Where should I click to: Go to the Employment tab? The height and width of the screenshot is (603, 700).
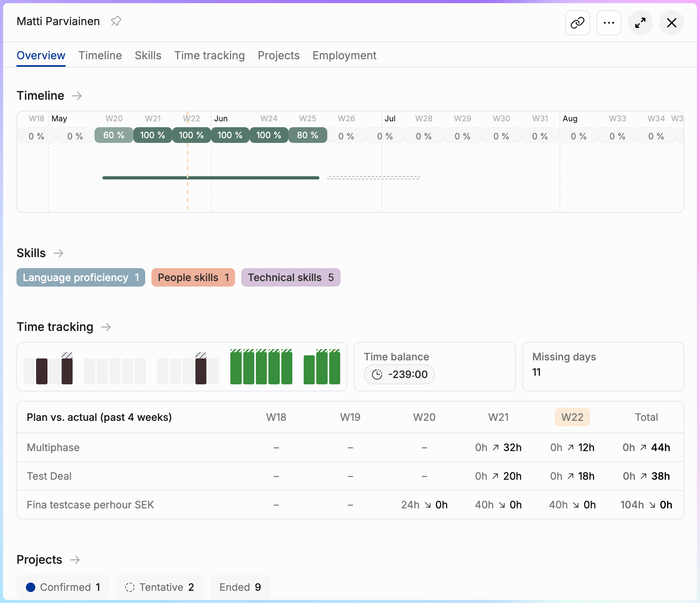pyautogui.click(x=345, y=55)
